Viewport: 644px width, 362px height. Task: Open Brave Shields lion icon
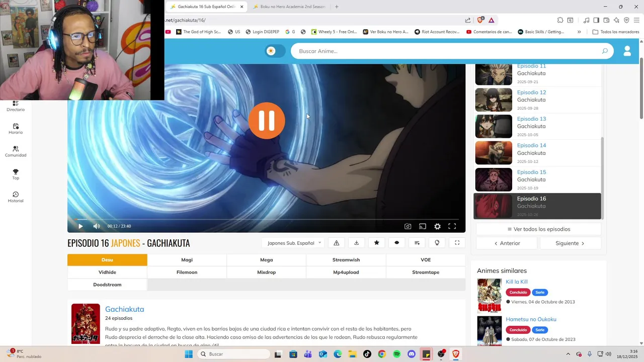coord(480,20)
